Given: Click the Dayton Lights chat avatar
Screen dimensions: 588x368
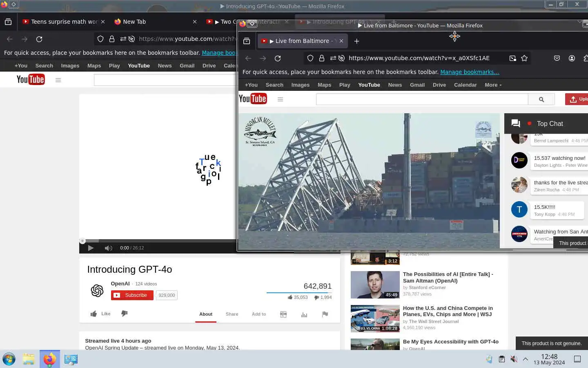Looking at the screenshot, I should tap(519, 160).
